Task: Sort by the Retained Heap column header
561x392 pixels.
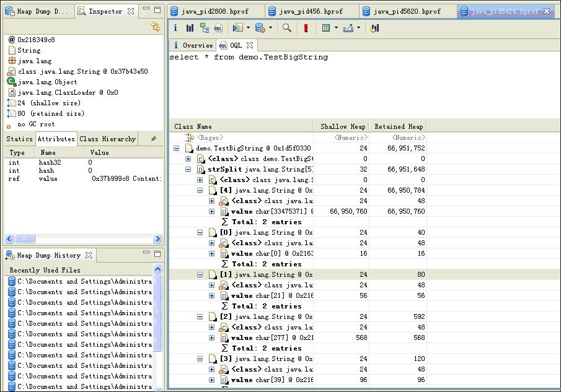Action: coord(398,126)
